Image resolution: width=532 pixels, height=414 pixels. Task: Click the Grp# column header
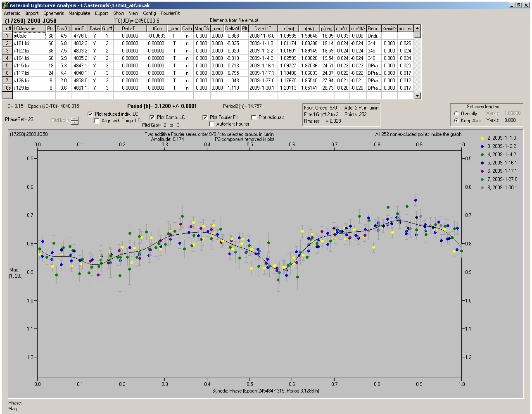point(107,29)
